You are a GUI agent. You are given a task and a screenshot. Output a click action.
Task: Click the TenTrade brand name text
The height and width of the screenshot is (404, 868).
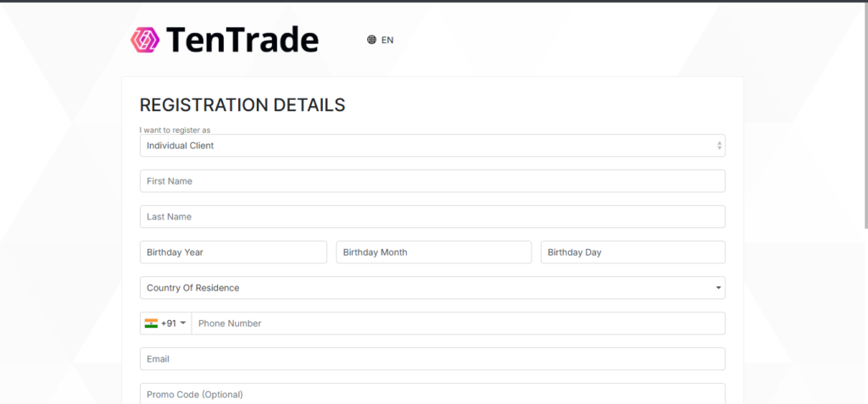point(242,40)
